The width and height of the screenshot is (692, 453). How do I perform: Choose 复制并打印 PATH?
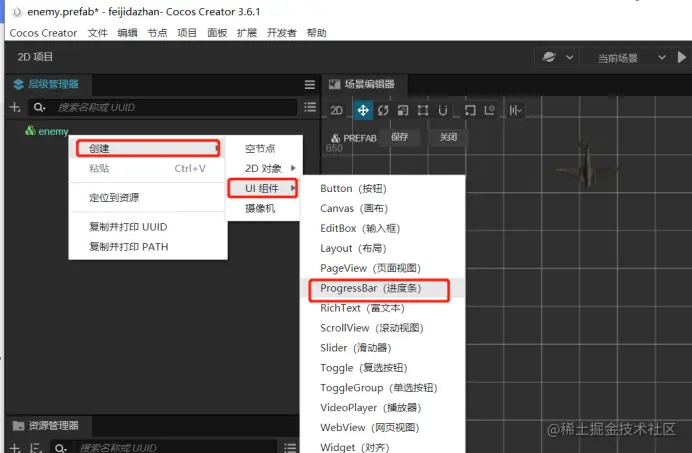(x=148, y=247)
